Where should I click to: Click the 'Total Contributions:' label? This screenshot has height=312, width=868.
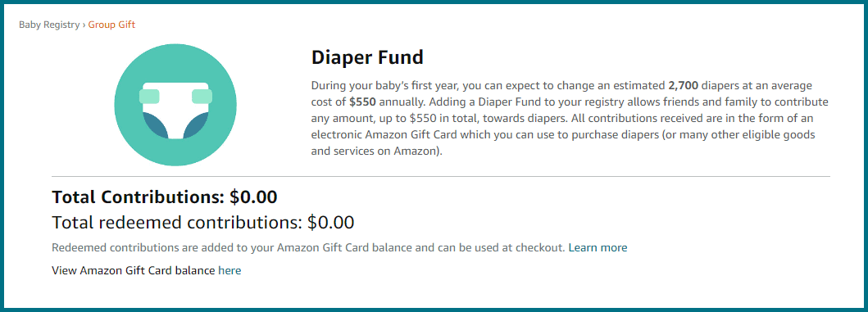coord(139,197)
